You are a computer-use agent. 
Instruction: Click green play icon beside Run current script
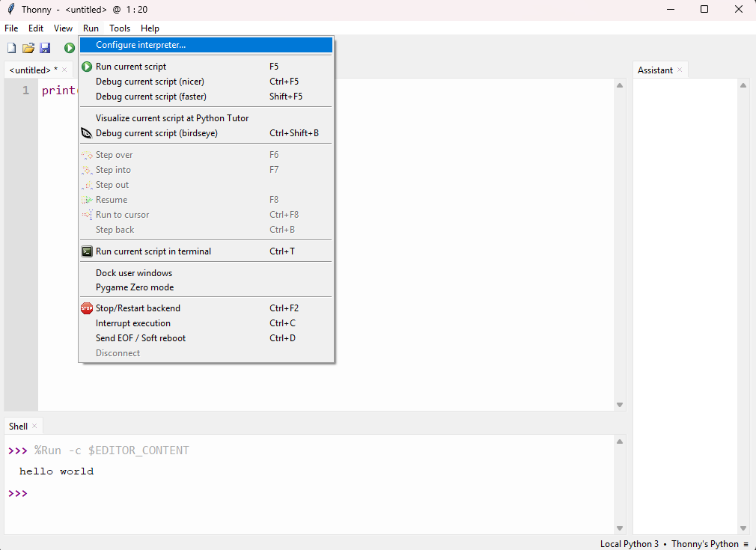(x=87, y=67)
